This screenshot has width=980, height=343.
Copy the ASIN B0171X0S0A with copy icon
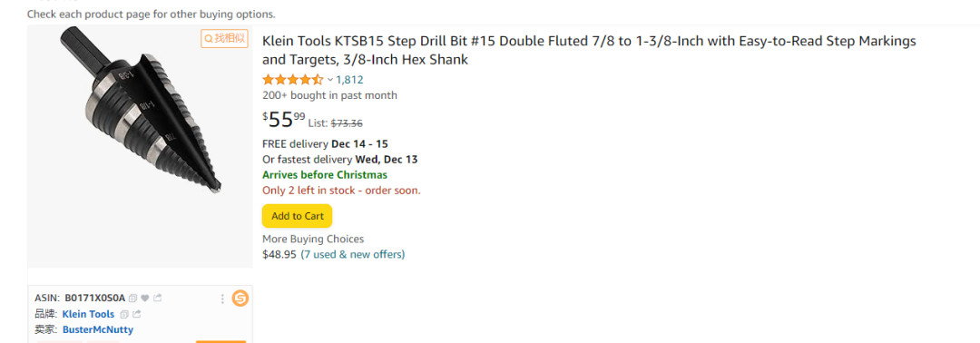point(132,298)
